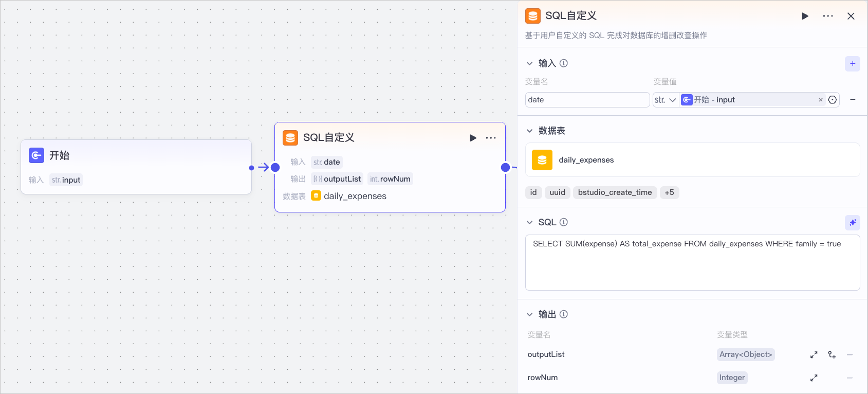Collapse the 输入 section
This screenshot has height=394, width=868.
coord(530,64)
